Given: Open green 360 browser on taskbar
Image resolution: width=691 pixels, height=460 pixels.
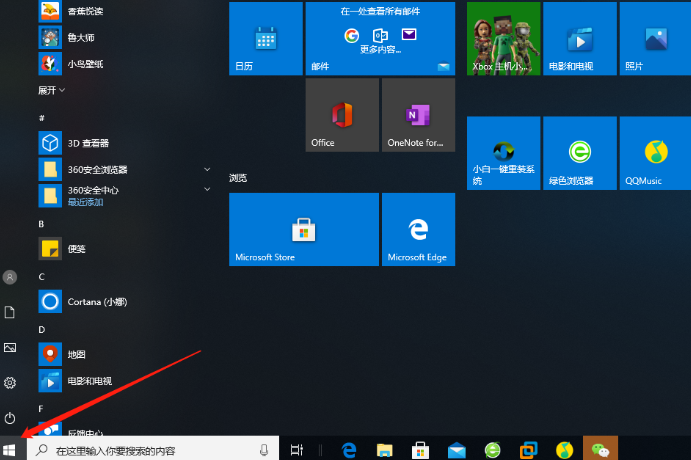Looking at the screenshot, I should [x=492, y=450].
